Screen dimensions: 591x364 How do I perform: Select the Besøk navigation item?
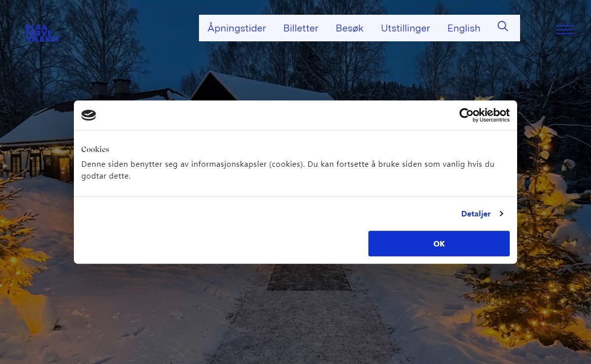350,28
